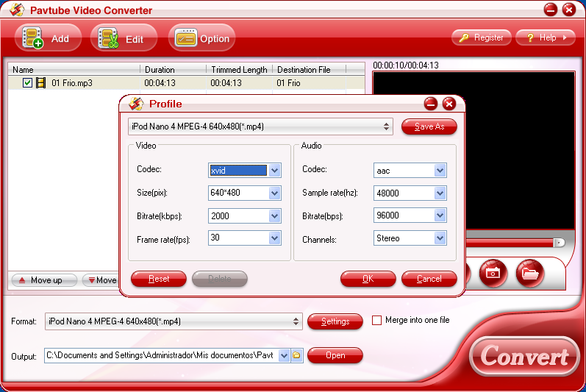Click the Add video files button

point(49,38)
